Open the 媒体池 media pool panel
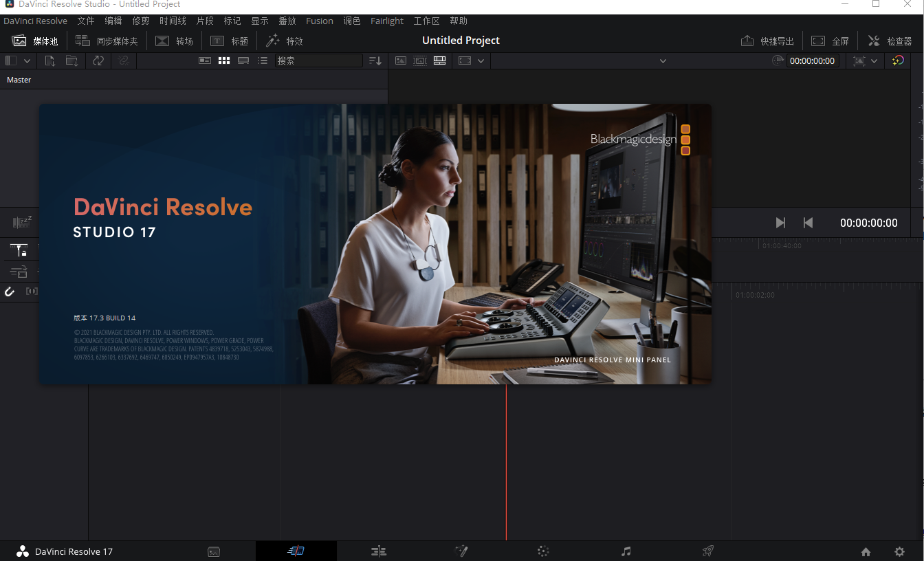Viewport: 924px width, 561px height. point(35,41)
